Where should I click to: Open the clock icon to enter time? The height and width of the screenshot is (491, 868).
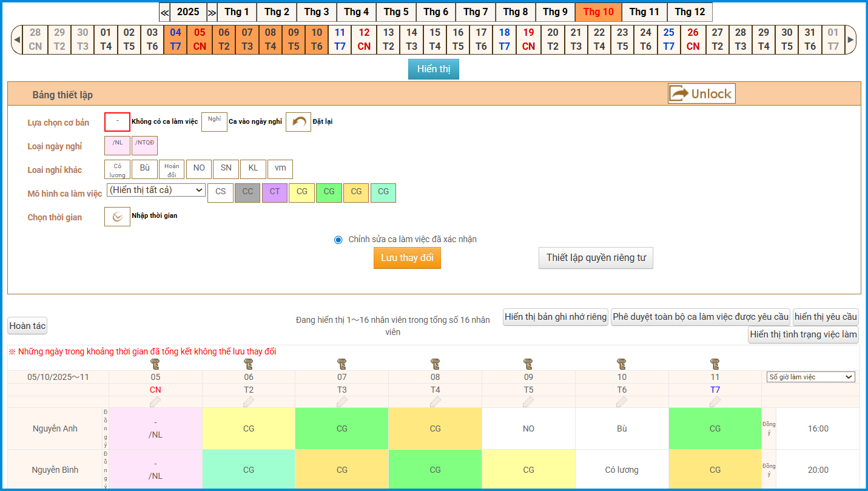pos(117,217)
